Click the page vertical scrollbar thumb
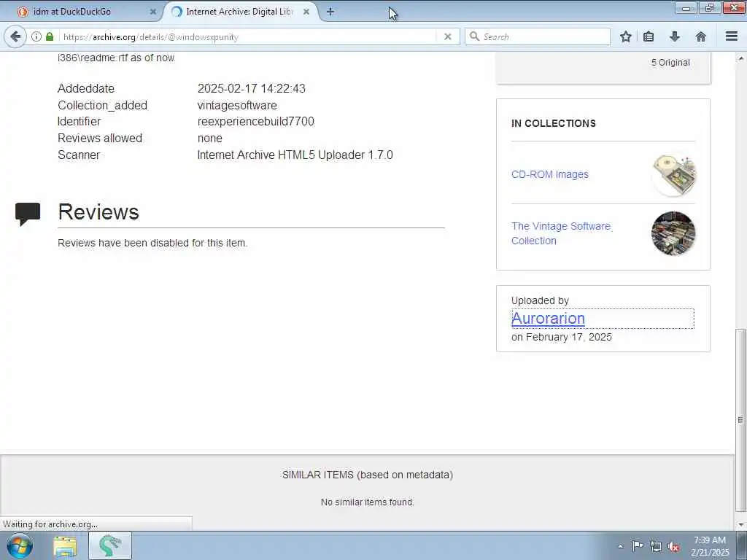 (740, 420)
